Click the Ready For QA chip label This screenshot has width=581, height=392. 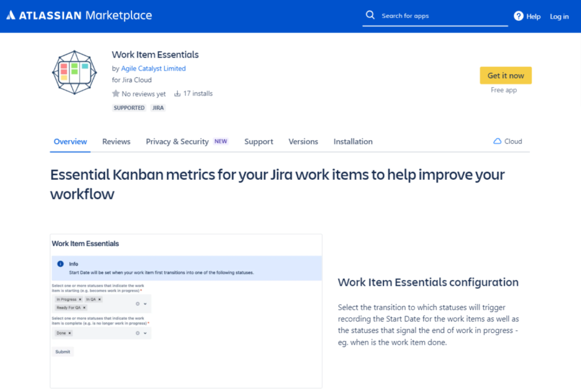pyautogui.click(x=69, y=307)
